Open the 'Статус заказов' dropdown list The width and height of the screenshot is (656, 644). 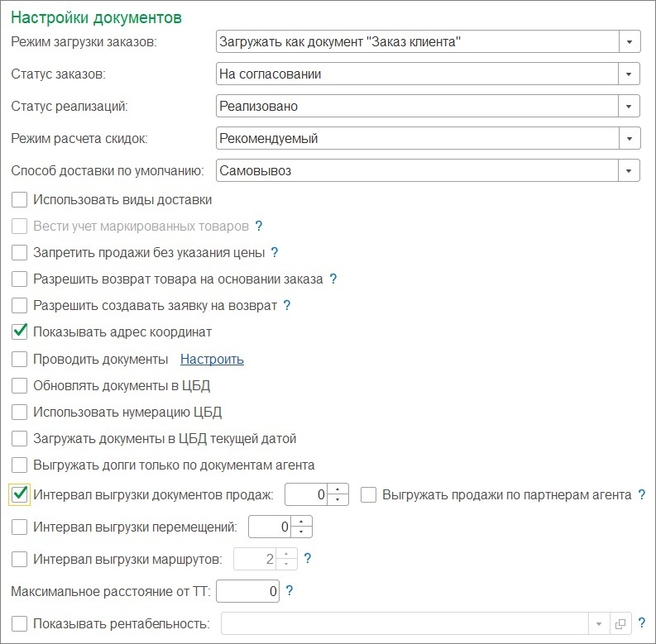click(630, 74)
